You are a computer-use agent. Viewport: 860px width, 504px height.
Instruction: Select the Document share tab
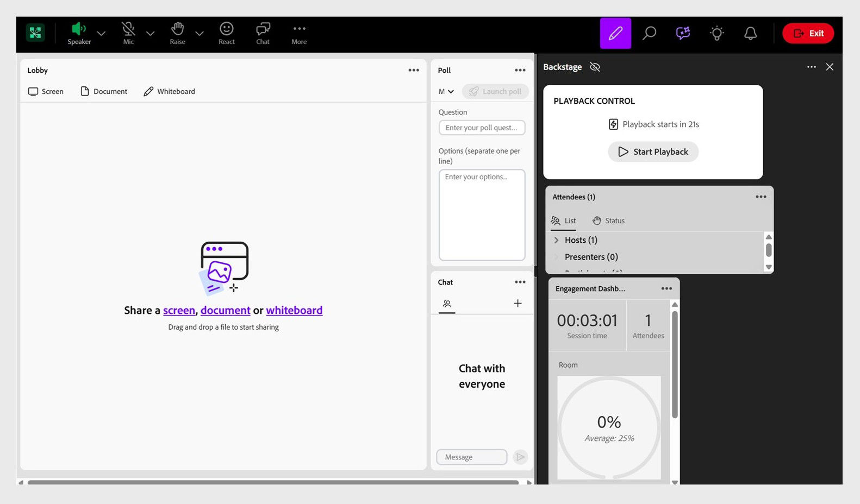tap(104, 91)
